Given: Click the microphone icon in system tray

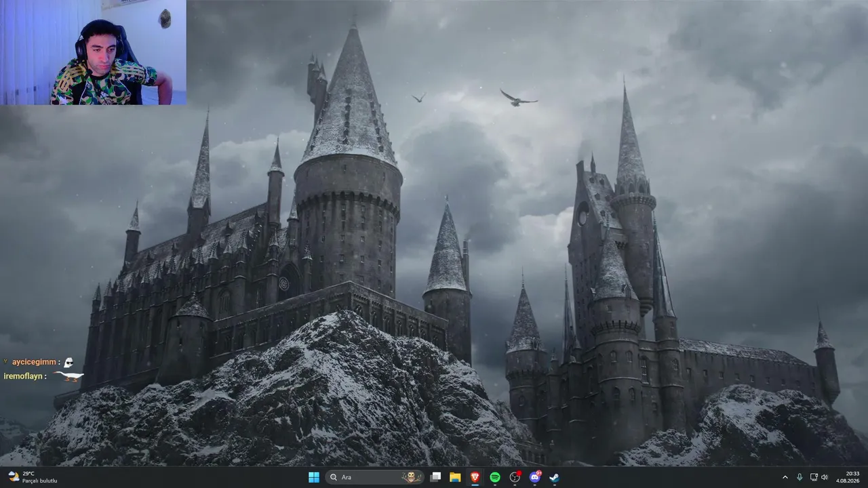Looking at the screenshot, I should click(800, 477).
